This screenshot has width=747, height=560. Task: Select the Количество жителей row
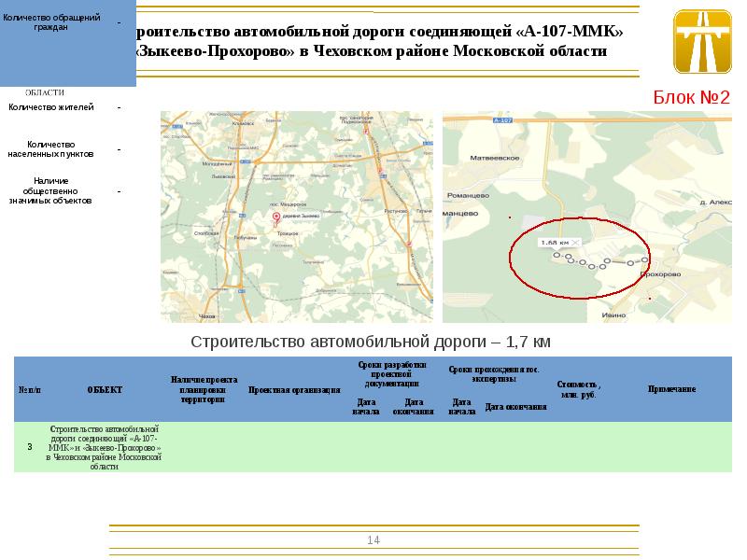[x=51, y=107]
